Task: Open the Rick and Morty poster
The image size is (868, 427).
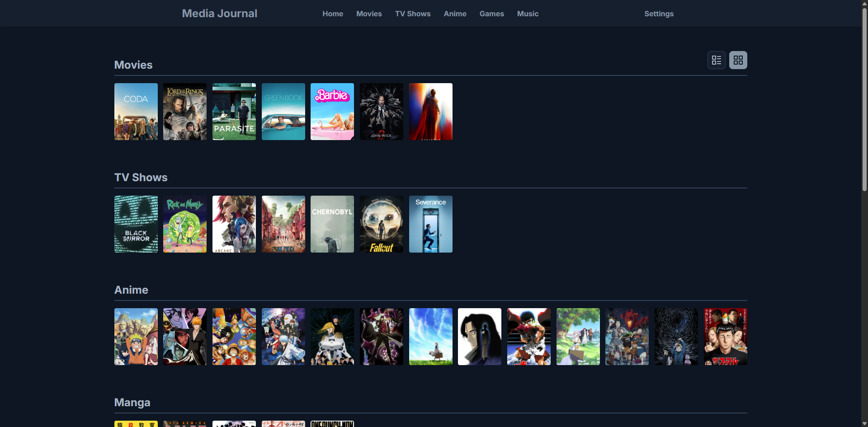Action: point(185,224)
